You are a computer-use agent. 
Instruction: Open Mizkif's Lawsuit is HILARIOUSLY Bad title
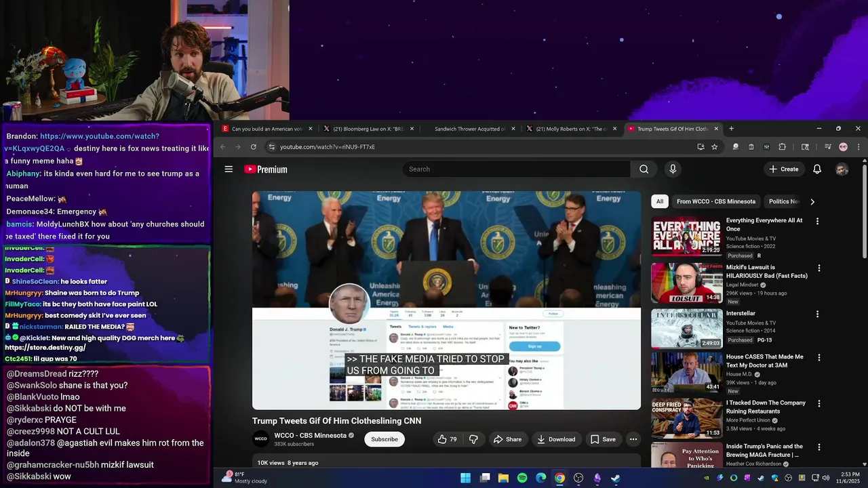tap(767, 271)
